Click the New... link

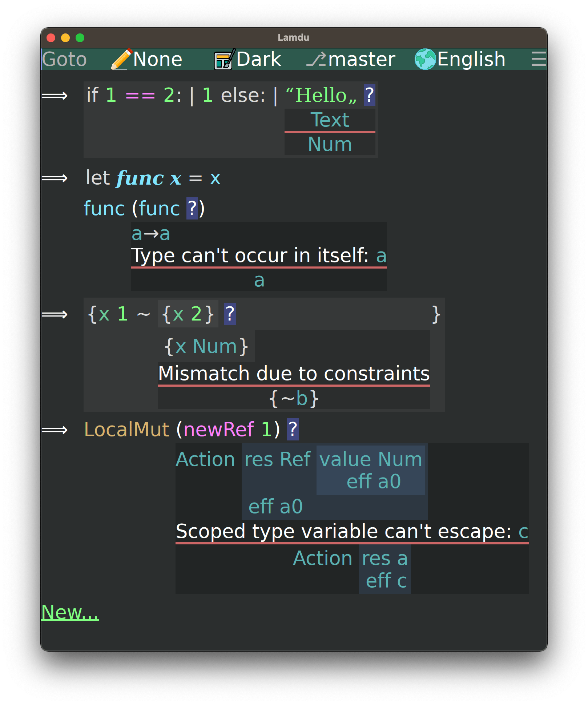coord(69,612)
